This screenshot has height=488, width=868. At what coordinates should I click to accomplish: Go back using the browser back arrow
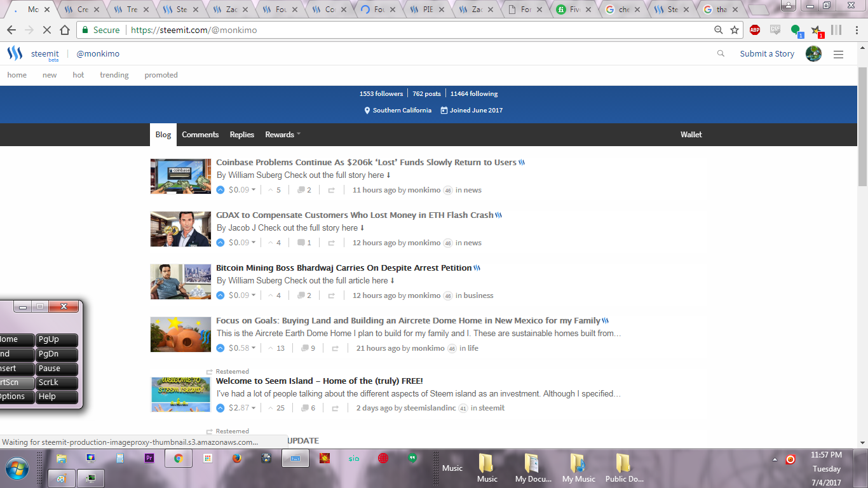point(11,30)
